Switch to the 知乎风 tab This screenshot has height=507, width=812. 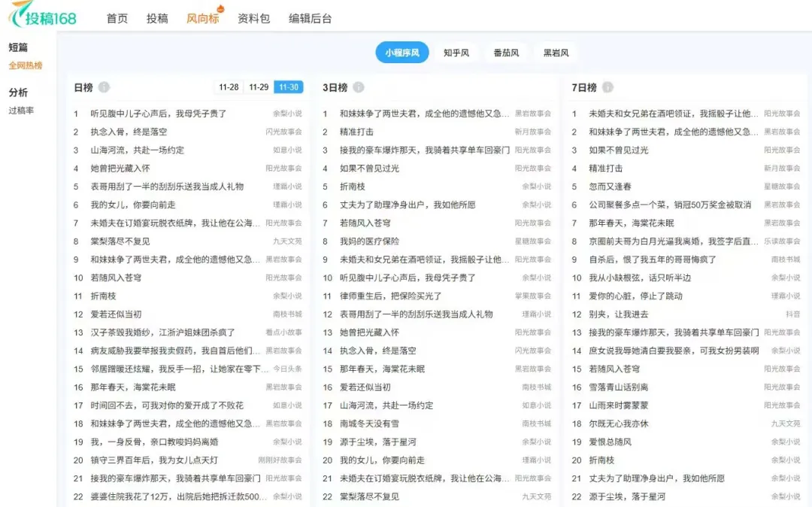pyautogui.click(x=456, y=53)
